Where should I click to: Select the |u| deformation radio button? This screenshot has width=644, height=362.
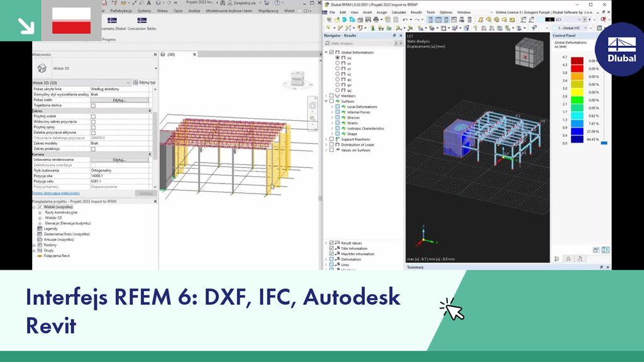(x=338, y=58)
